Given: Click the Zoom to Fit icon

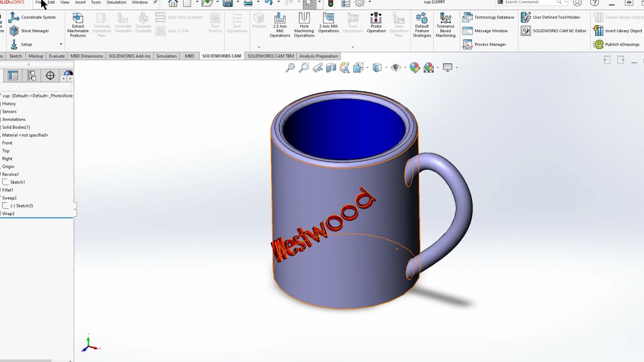Looking at the screenshot, I should (x=290, y=67).
